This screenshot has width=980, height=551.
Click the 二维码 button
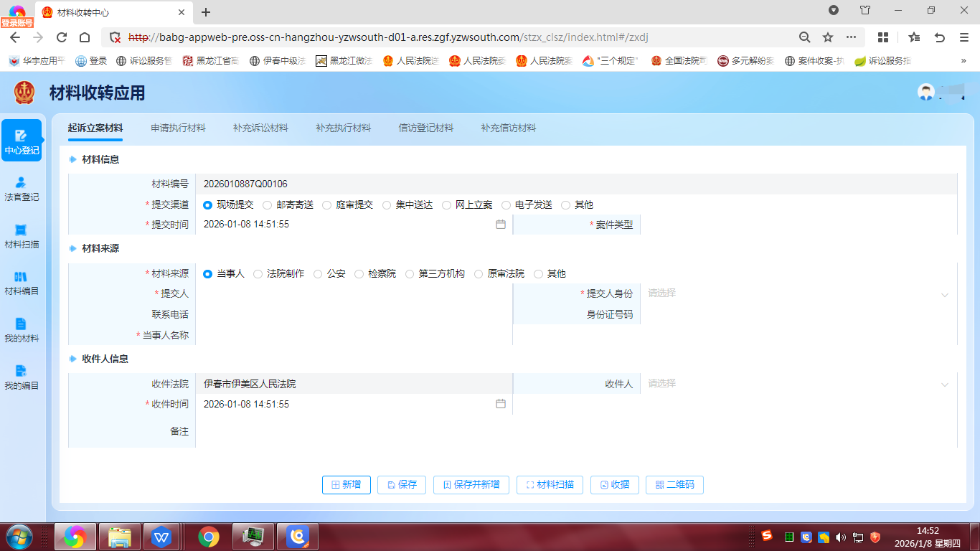[x=674, y=485]
